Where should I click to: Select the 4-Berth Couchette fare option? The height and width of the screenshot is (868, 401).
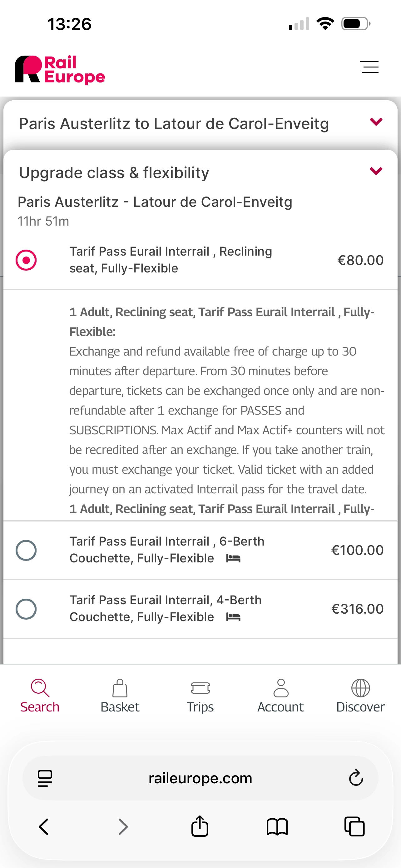point(26,609)
